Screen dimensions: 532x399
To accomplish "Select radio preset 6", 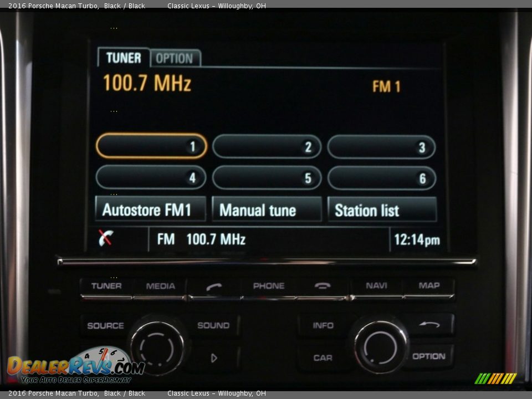I will [x=382, y=178].
